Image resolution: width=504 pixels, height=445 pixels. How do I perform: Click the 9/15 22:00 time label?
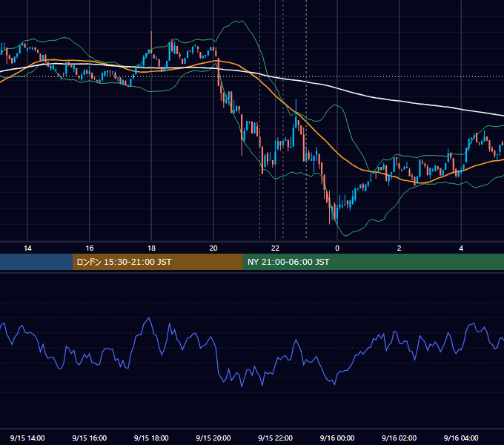tap(275, 438)
